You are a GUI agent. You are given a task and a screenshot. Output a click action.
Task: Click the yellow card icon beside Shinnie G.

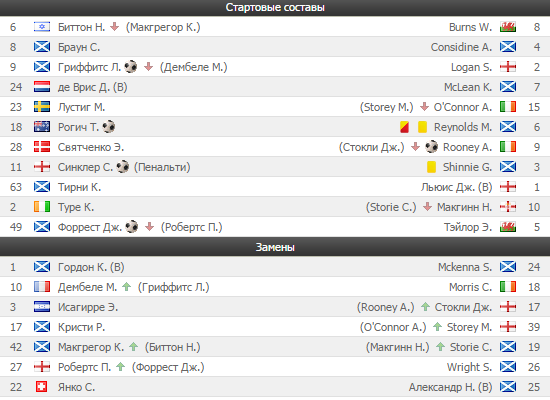(431, 167)
